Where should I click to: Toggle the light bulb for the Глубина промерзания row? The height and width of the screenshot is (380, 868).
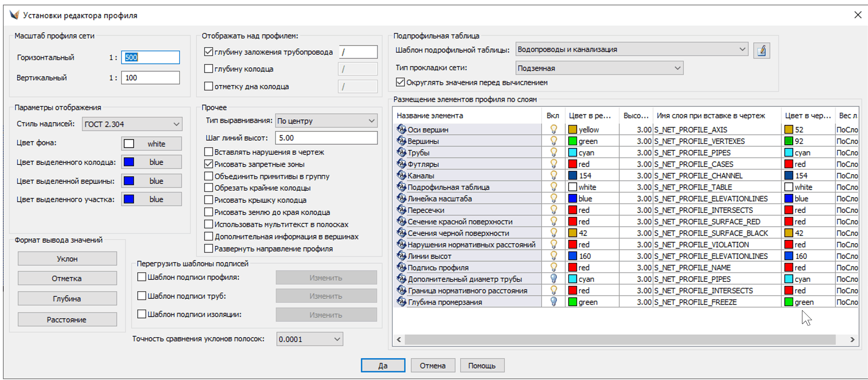pyautogui.click(x=553, y=302)
